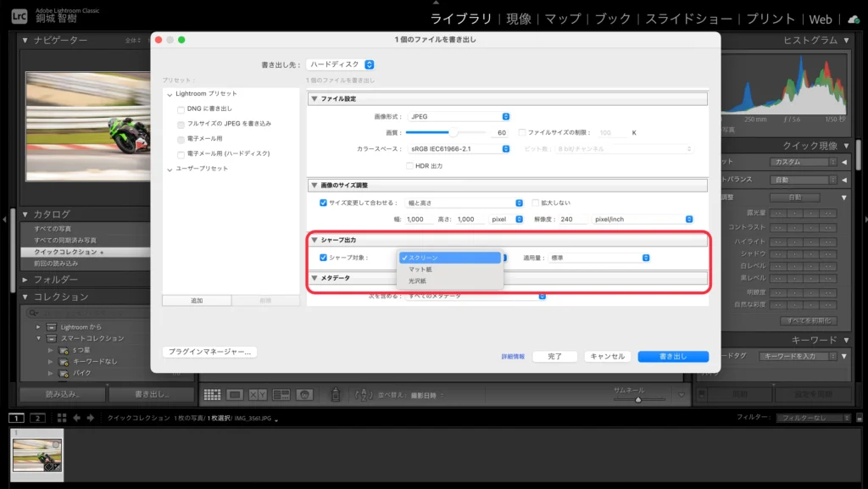This screenshot has height=489, width=868.
Task: Collapse the ファイル設定 section
Action: pyautogui.click(x=314, y=99)
